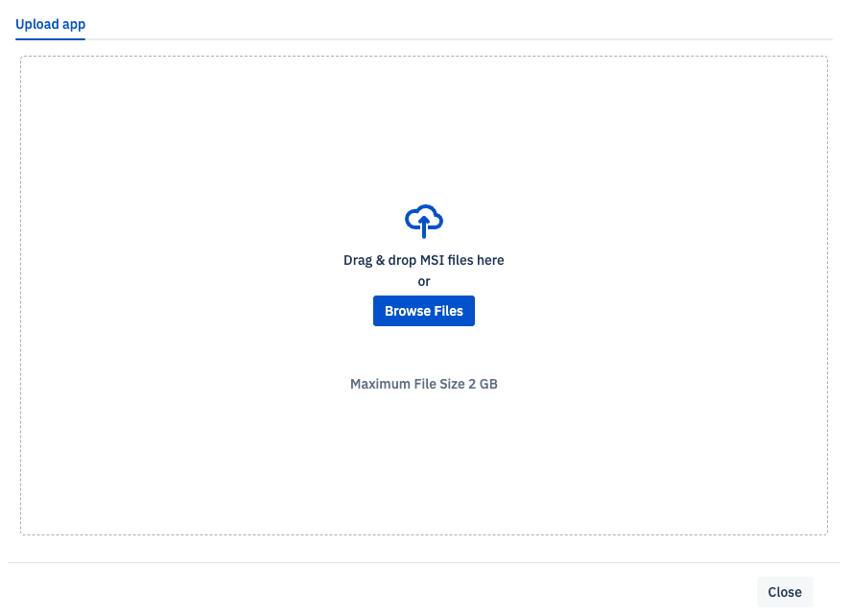Click the word 'or' between drop text and button
850x616 pixels.
pos(424,281)
